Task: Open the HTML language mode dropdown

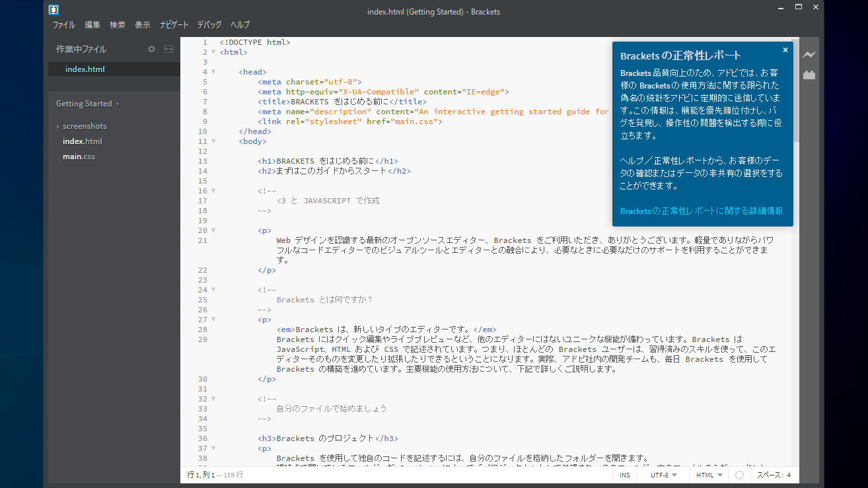Action: point(709,475)
